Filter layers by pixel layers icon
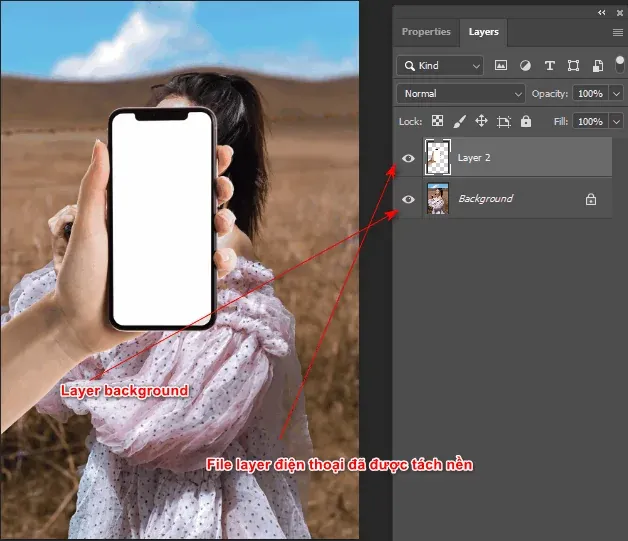The width and height of the screenshot is (628, 541). tap(500, 66)
